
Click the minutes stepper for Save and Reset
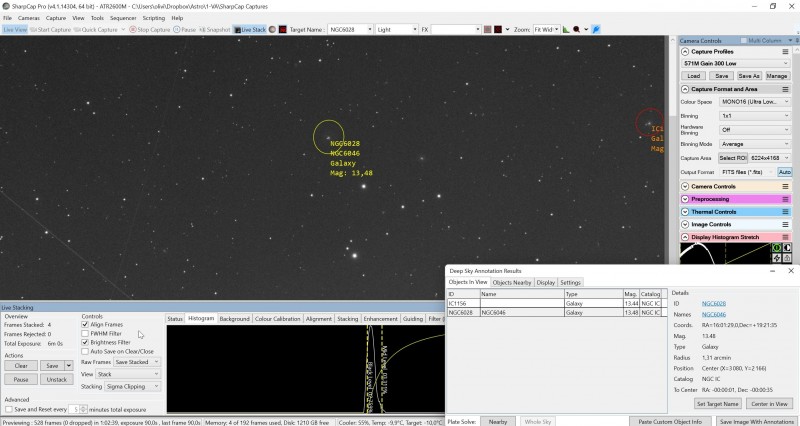coord(83,409)
